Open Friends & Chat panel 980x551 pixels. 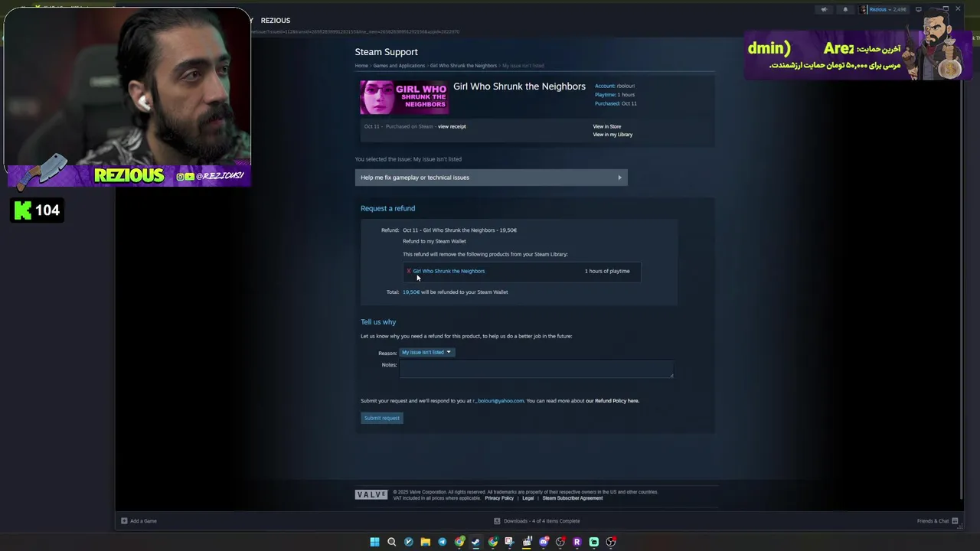click(938, 521)
